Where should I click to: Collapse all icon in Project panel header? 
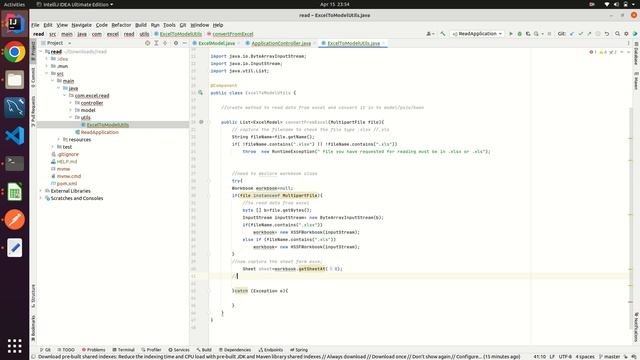tap(165, 43)
